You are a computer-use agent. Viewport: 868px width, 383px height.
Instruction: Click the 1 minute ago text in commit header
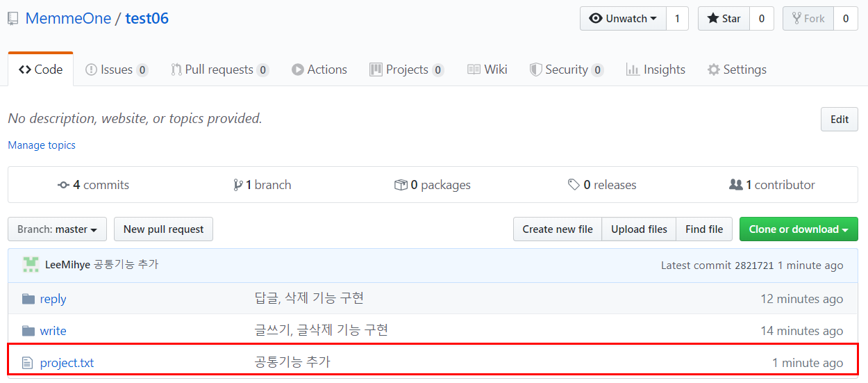pyautogui.click(x=810, y=266)
